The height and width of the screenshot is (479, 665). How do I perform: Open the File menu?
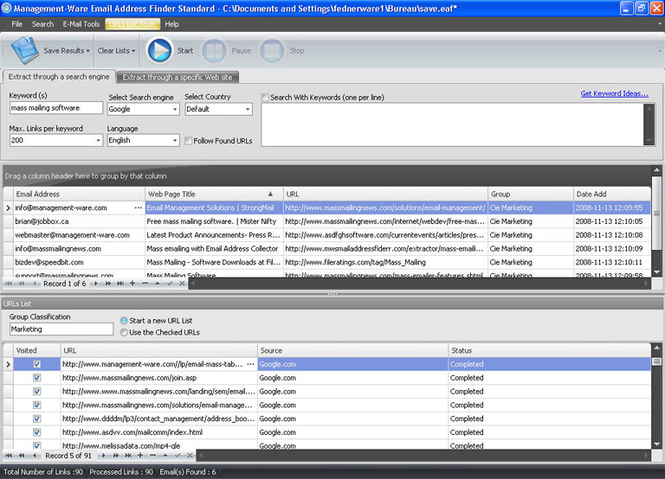tap(17, 24)
